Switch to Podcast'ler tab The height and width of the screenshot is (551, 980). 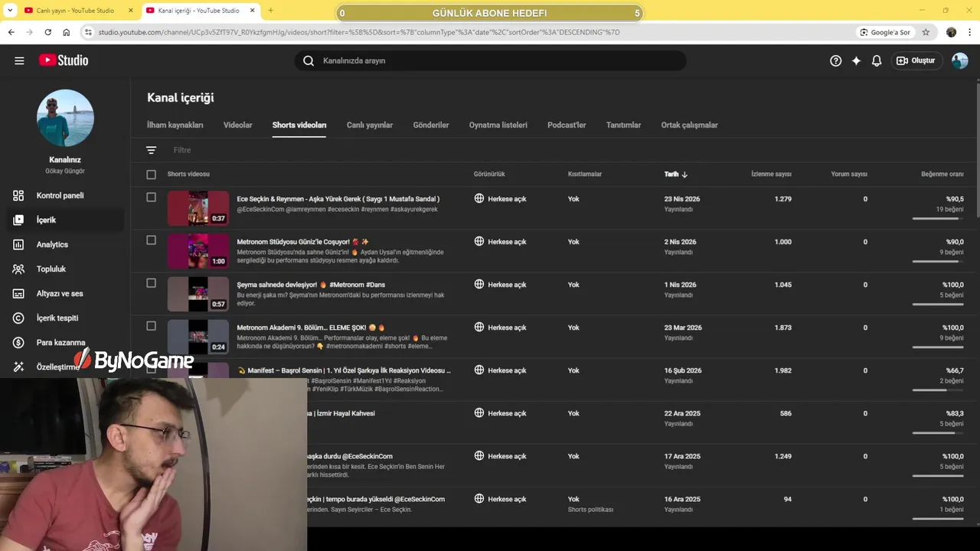click(567, 125)
